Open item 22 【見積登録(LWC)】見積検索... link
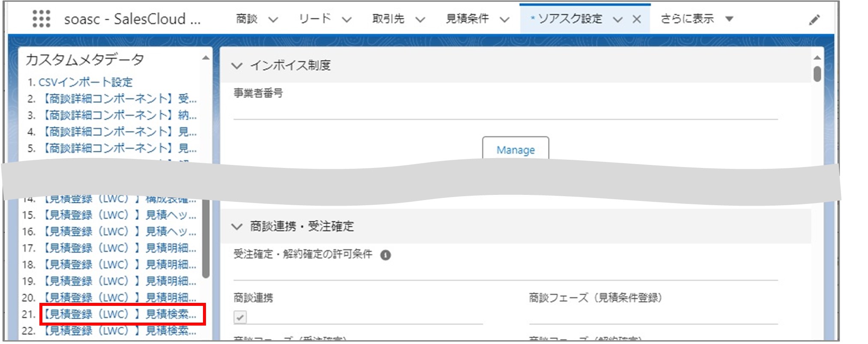This screenshot has height=344, width=868. point(119,331)
